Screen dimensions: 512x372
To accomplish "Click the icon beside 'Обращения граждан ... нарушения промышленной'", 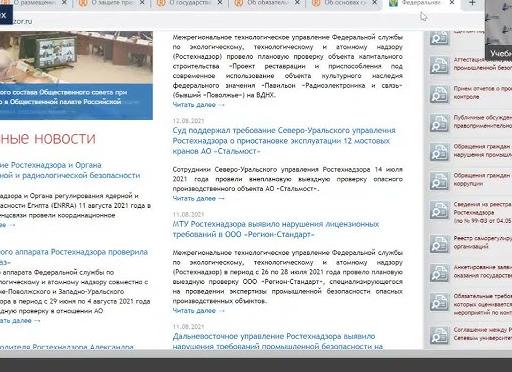I will coord(439,152).
